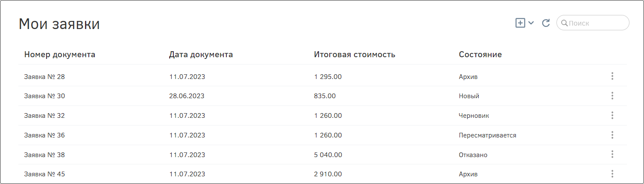Click the add new request plus icon
Viewport: 644px width, 184px height.
[520, 23]
